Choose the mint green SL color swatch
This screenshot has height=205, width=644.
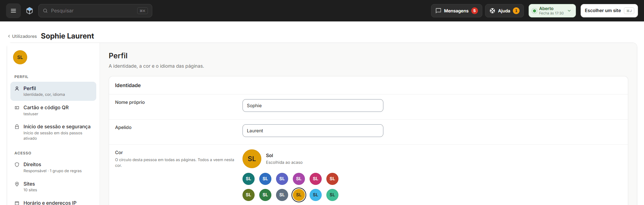click(332, 195)
